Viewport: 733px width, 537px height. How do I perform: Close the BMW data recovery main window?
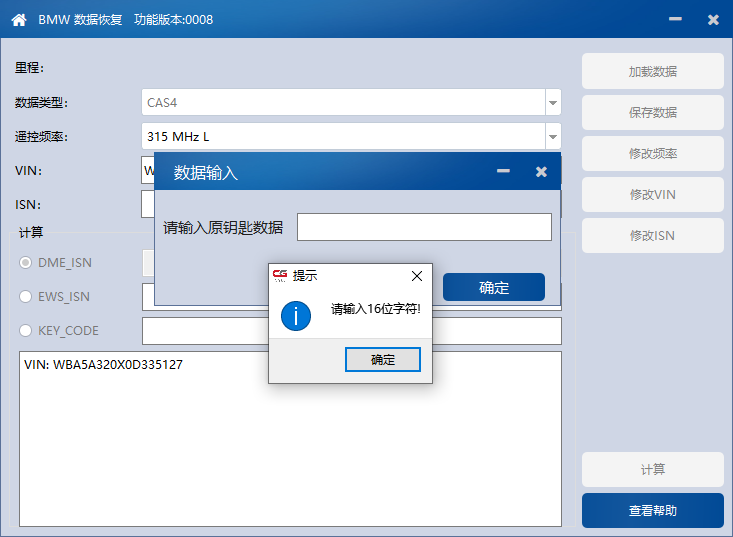[x=713, y=20]
